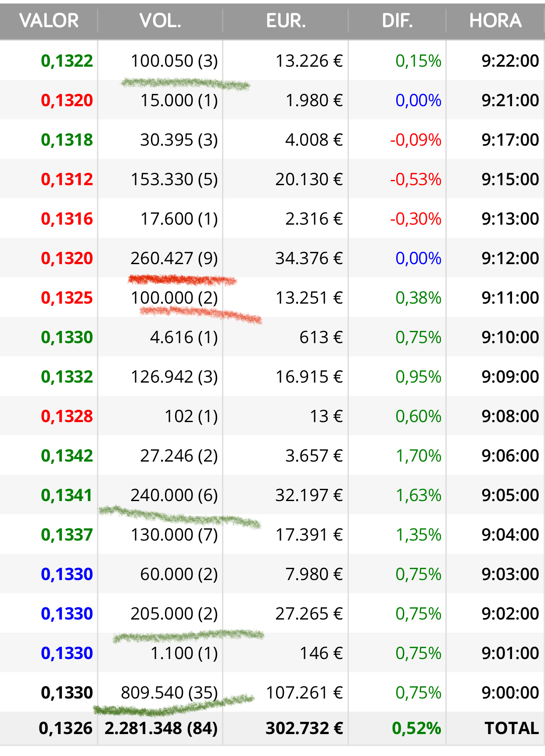The height and width of the screenshot is (756, 545).
Task: Select price 0,1328
Action: click(67, 416)
